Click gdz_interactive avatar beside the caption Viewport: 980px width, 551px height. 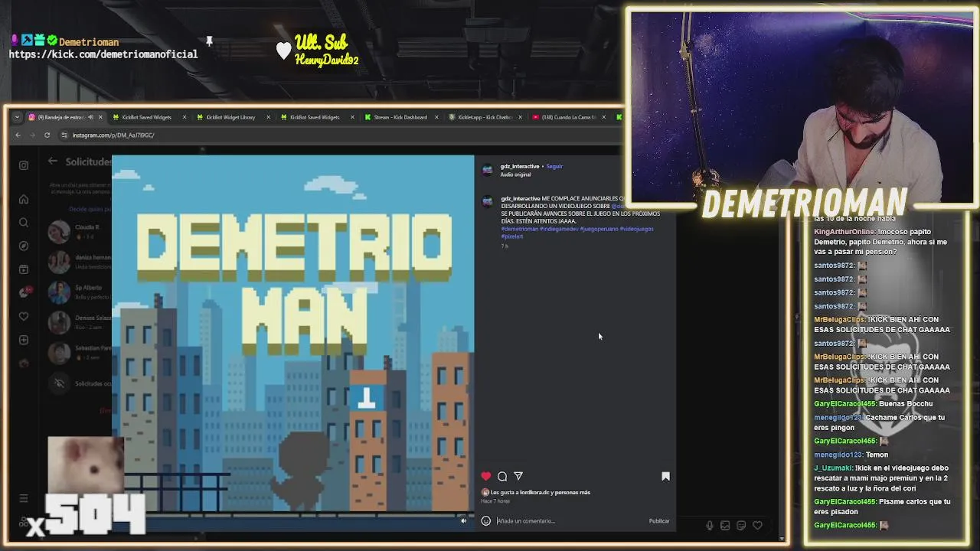pyautogui.click(x=487, y=202)
